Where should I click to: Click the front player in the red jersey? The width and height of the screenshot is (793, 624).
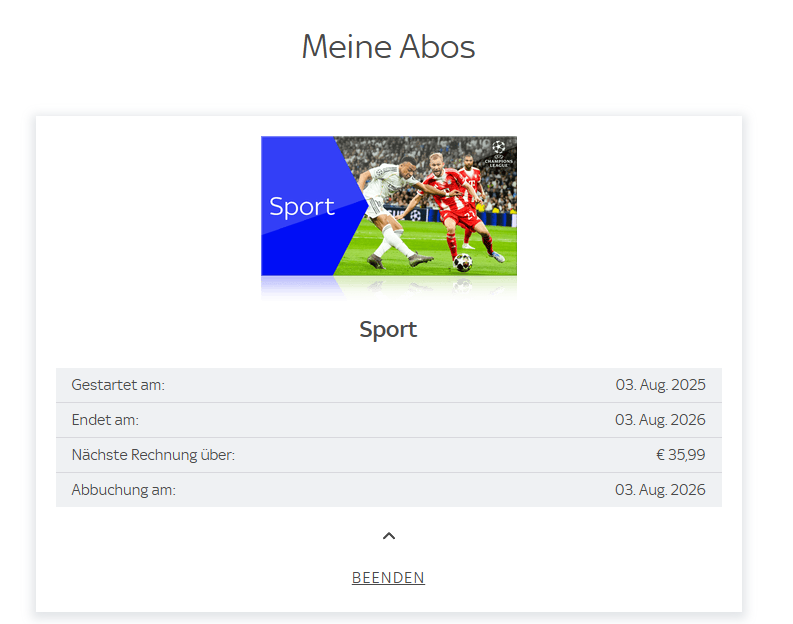click(x=460, y=207)
